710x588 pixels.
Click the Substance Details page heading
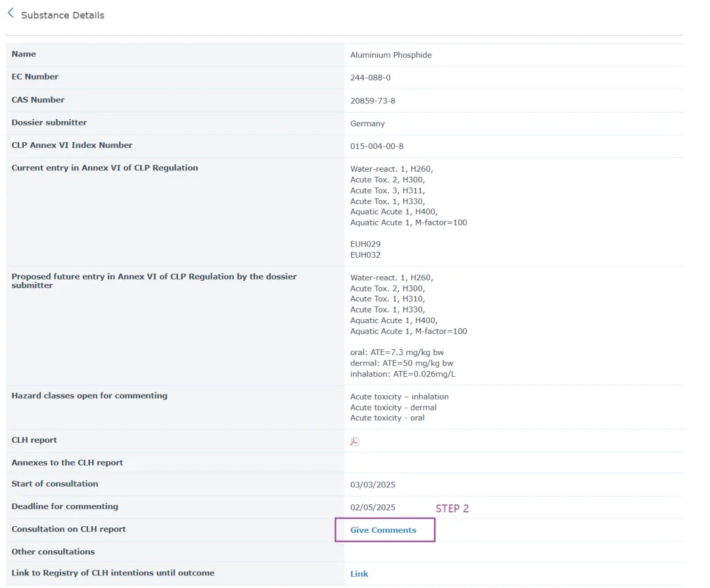click(x=62, y=15)
